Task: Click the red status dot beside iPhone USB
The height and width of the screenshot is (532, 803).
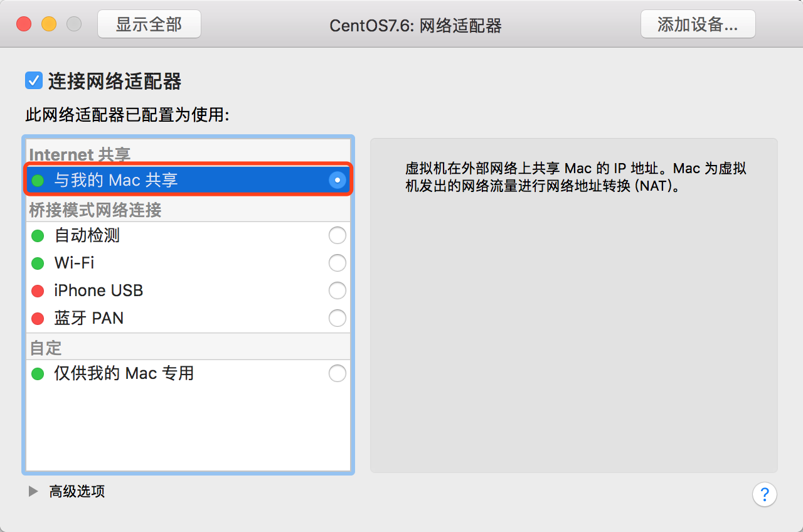Action: pyautogui.click(x=38, y=291)
